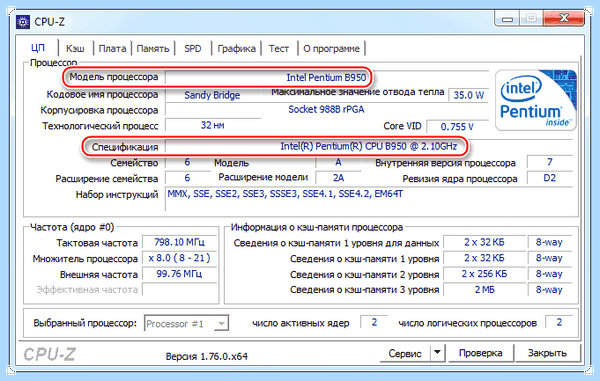This screenshot has width=600, height=381.
Task: Click the Сервис button
Action: [405, 353]
